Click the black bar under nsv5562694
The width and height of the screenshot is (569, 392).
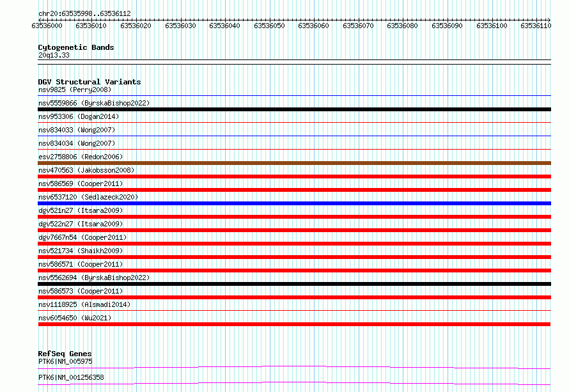(294, 284)
